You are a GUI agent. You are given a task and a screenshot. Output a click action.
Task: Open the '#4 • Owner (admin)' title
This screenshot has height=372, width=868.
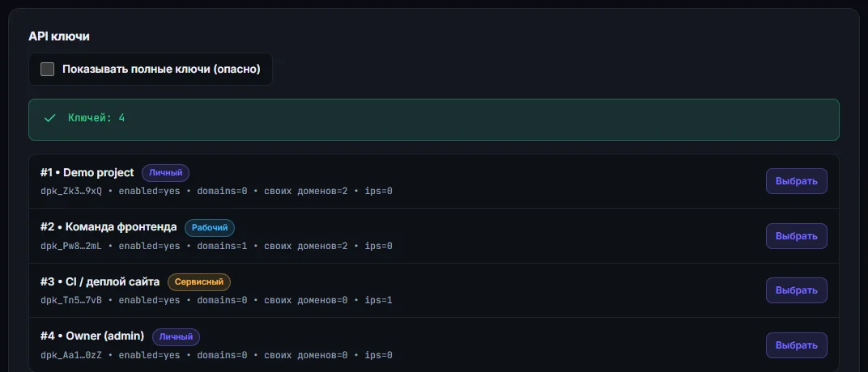(x=91, y=336)
